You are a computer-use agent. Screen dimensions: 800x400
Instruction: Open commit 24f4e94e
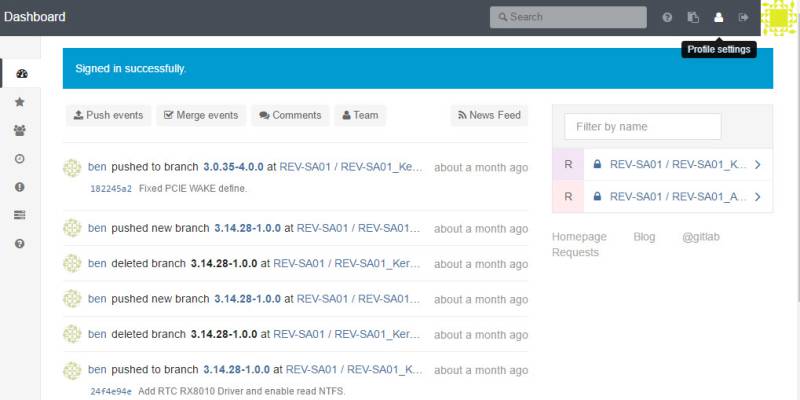click(111, 392)
